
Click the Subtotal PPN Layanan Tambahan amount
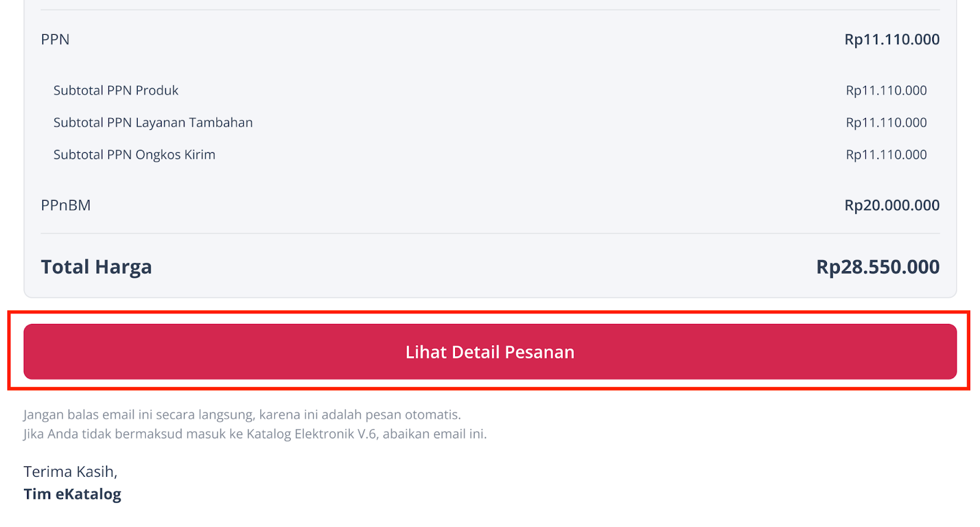click(886, 122)
